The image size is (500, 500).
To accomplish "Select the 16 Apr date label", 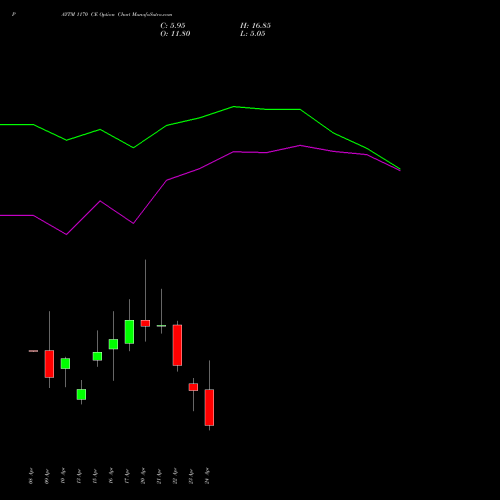I will click(x=111, y=476).
